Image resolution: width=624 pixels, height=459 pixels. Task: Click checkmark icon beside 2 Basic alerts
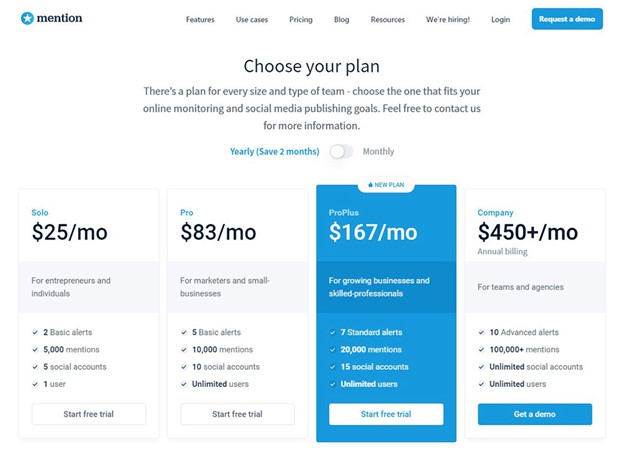pos(35,332)
